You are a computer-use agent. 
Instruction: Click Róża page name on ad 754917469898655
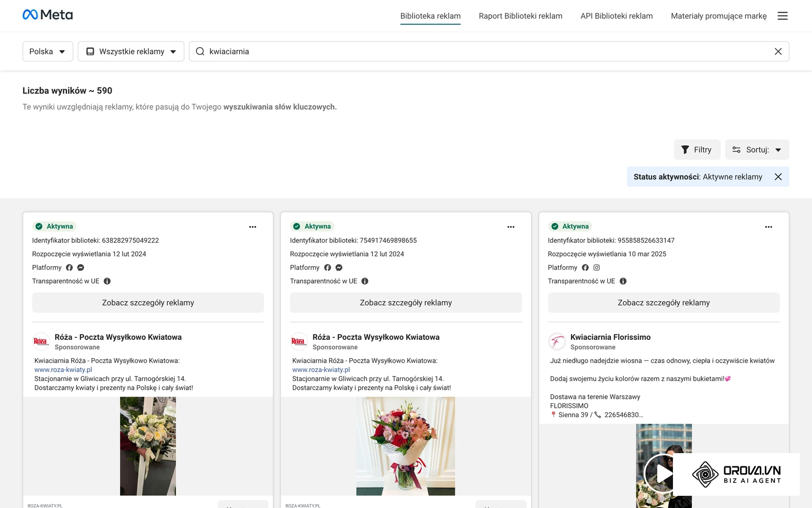[x=376, y=337]
